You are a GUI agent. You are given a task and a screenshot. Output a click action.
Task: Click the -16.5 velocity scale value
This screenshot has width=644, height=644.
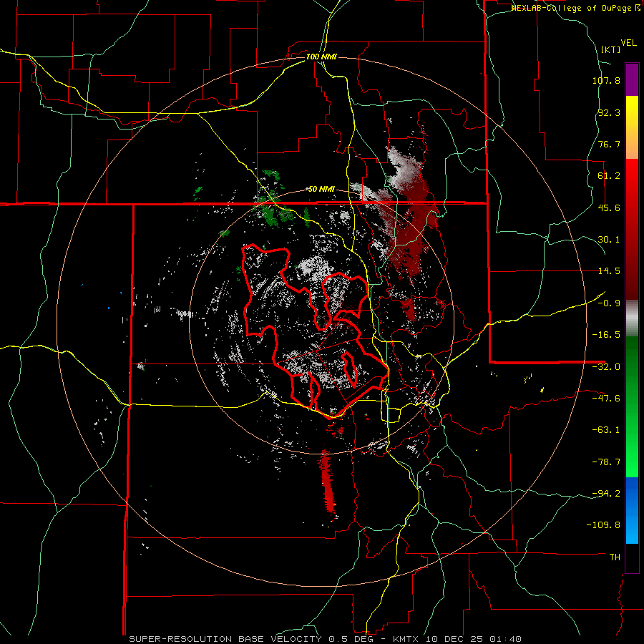[606, 335]
